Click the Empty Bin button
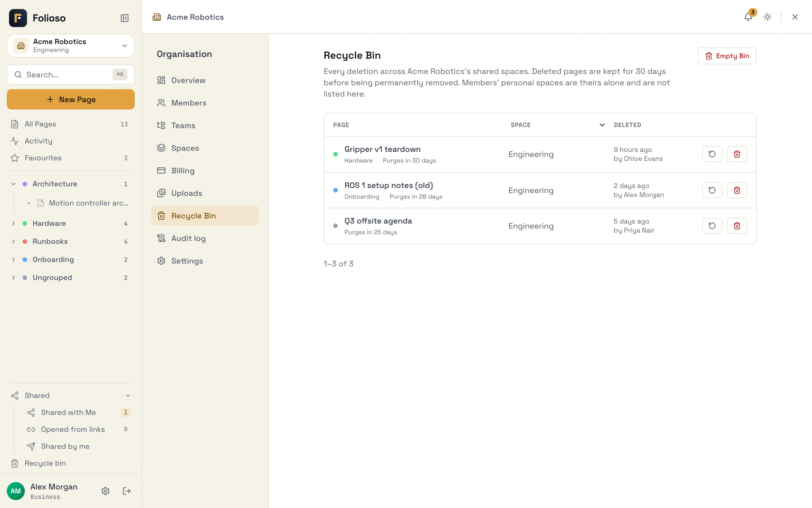 pos(727,56)
